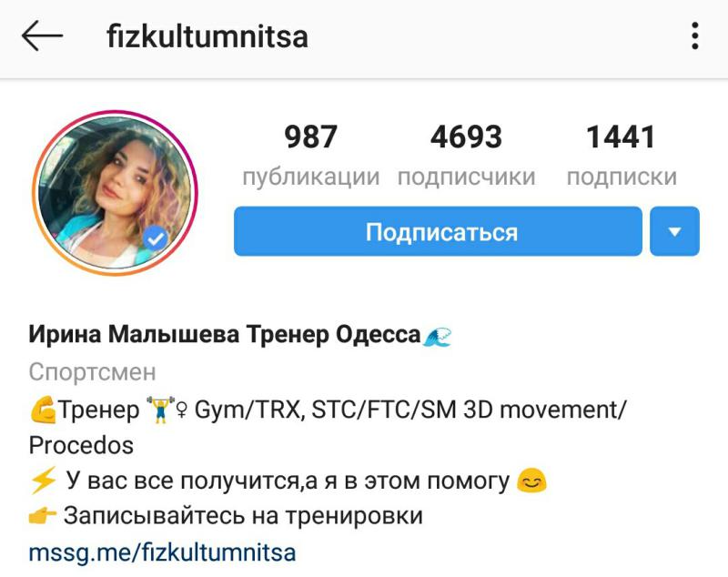Image resolution: width=728 pixels, height=577 pixels.
Task: Tap the flexed biceps emoji
Action: [42, 410]
